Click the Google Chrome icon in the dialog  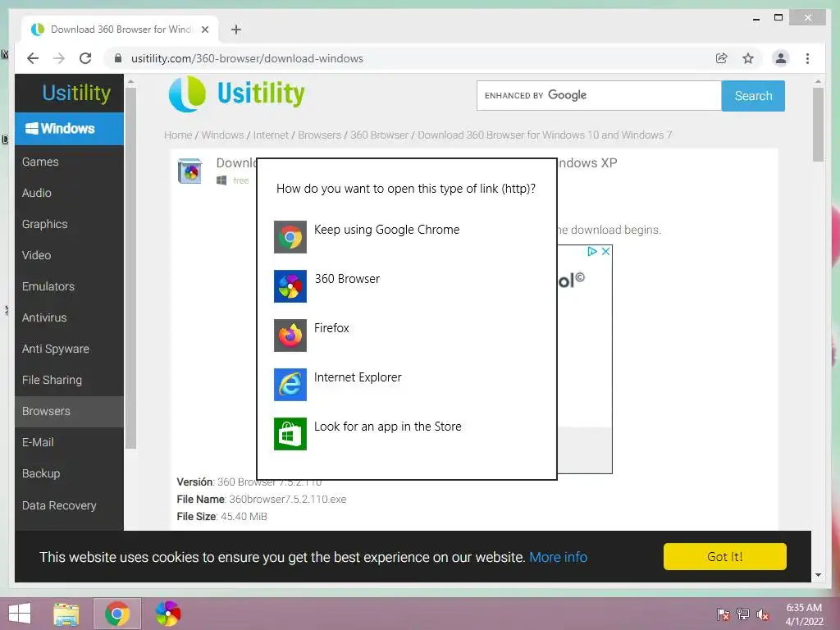(x=290, y=237)
